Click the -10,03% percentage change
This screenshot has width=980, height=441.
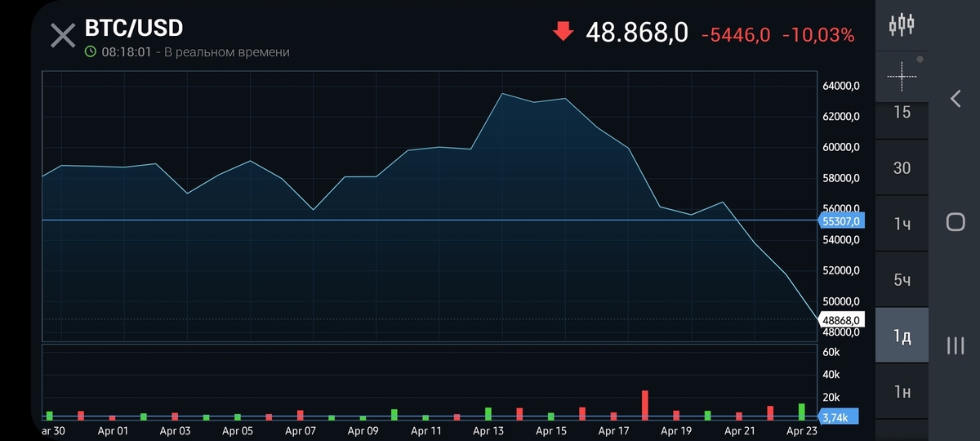click(x=818, y=35)
